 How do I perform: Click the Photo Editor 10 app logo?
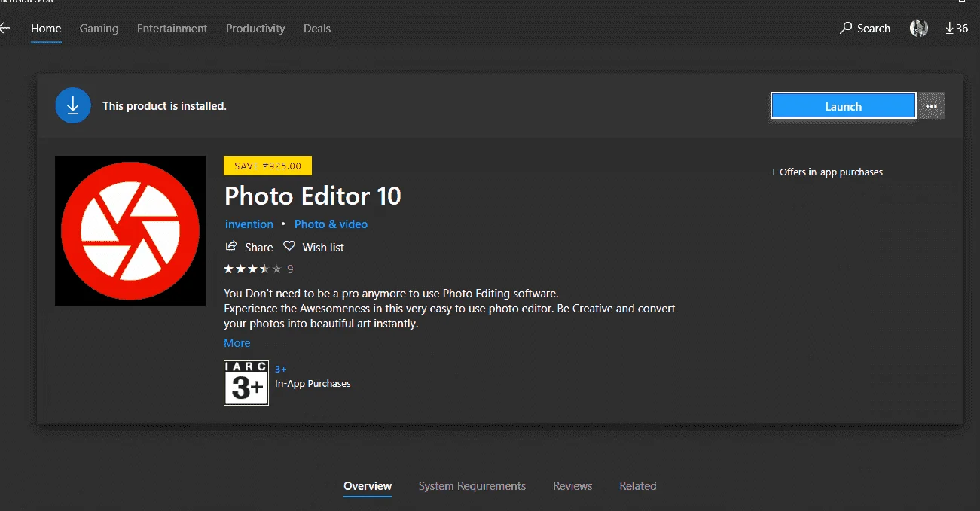130,231
